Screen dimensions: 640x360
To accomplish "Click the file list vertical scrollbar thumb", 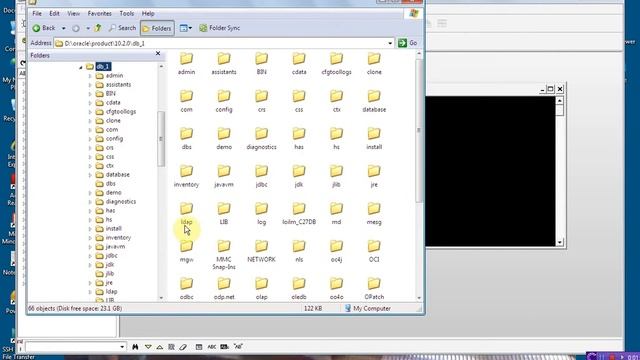I will click(418, 131).
